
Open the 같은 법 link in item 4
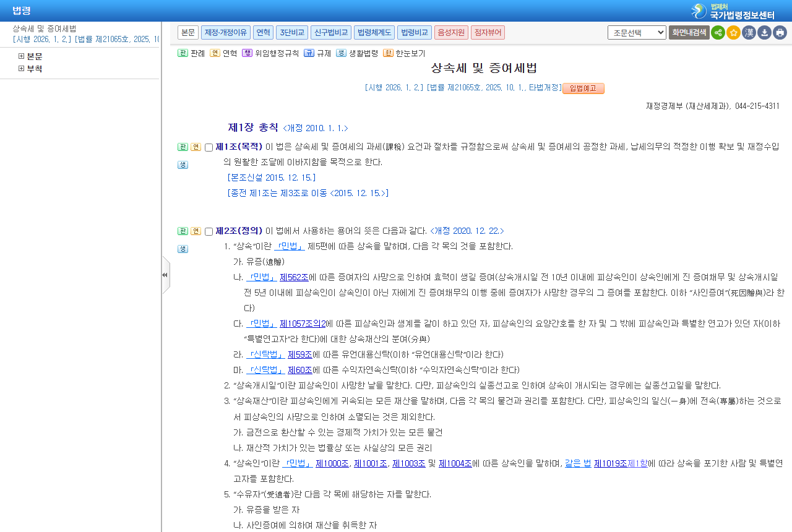(578, 463)
